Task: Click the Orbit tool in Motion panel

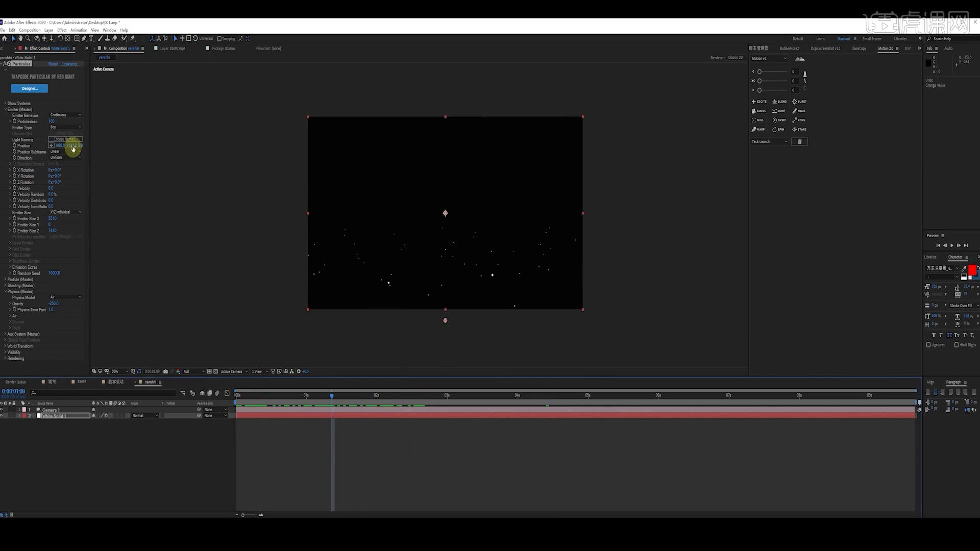Action: [x=779, y=120]
